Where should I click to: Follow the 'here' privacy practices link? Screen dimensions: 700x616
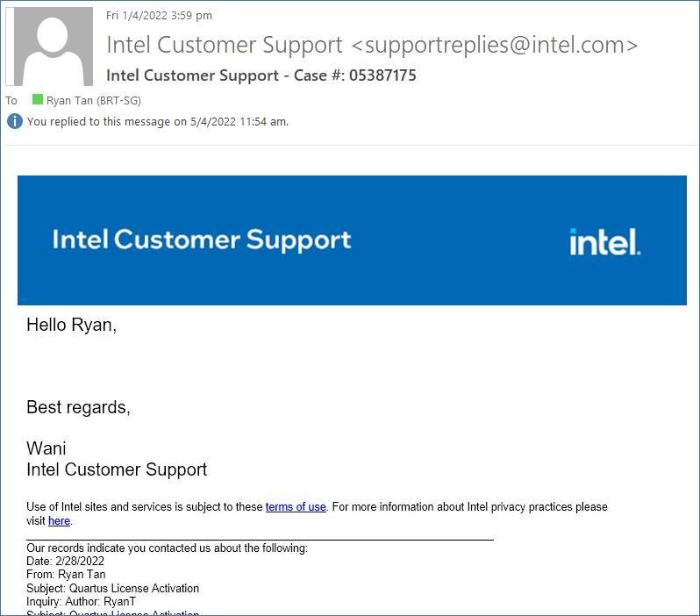(x=59, y=521)
